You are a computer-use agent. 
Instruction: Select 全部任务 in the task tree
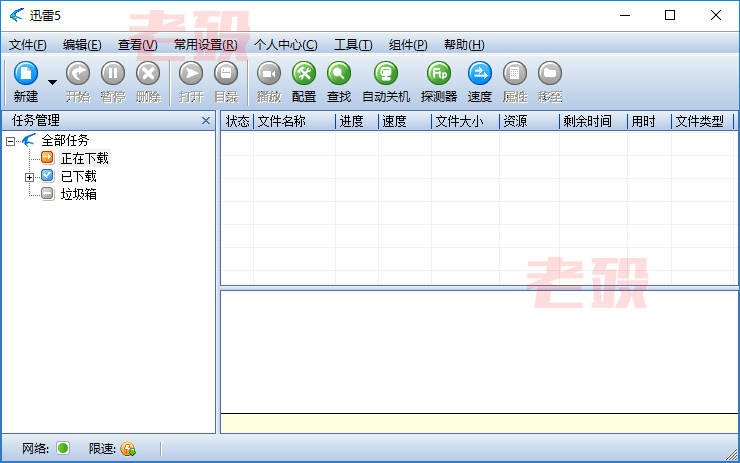(x=65, y=140)
